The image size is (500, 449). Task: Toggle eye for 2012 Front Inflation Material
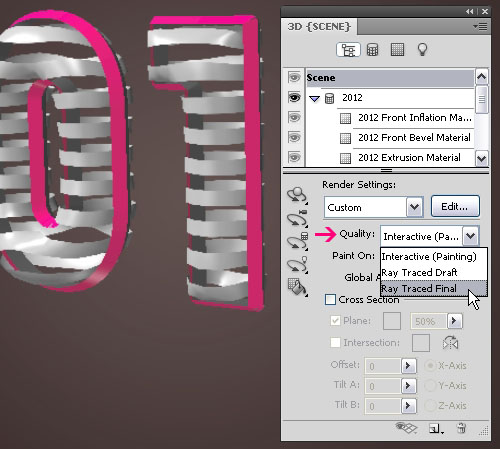point(294,118)
